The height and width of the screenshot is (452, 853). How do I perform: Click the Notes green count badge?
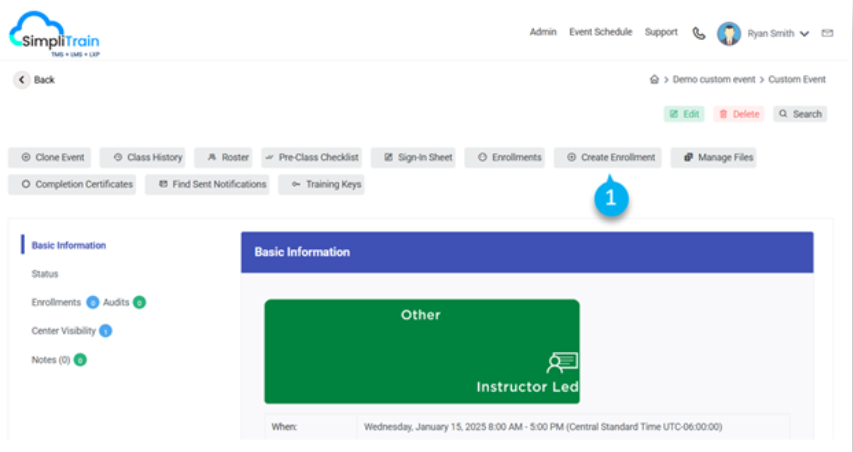tap(80, 360)
